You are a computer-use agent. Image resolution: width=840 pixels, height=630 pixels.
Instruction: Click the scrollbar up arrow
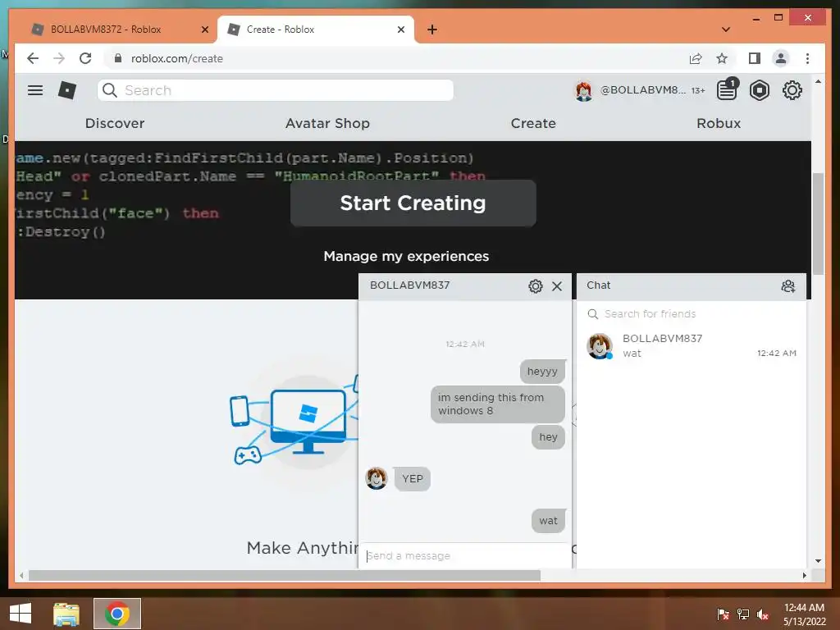pyautogui.click(x=818, y=82)
